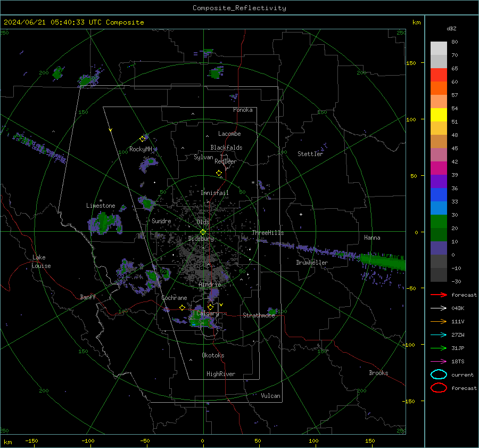Click the yellow diamond marker below RedDeer
Screen dimensions: 479x448
pos(219,173)
